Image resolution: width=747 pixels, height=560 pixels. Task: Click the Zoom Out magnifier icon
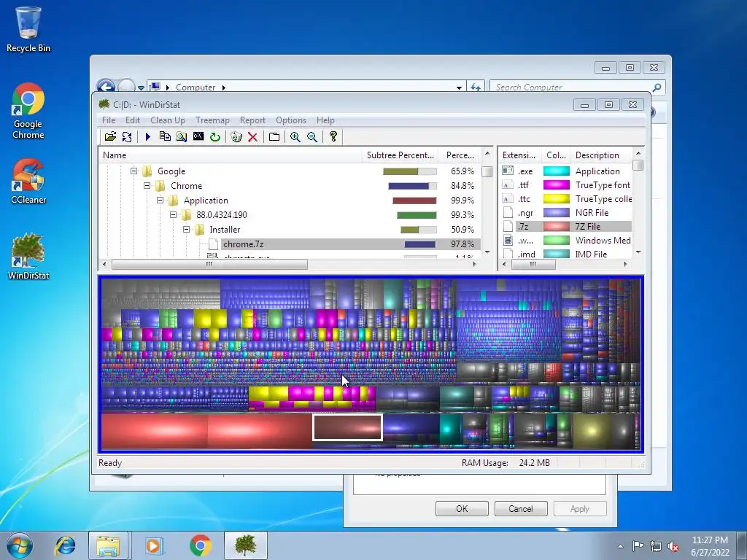pos(312,137)
